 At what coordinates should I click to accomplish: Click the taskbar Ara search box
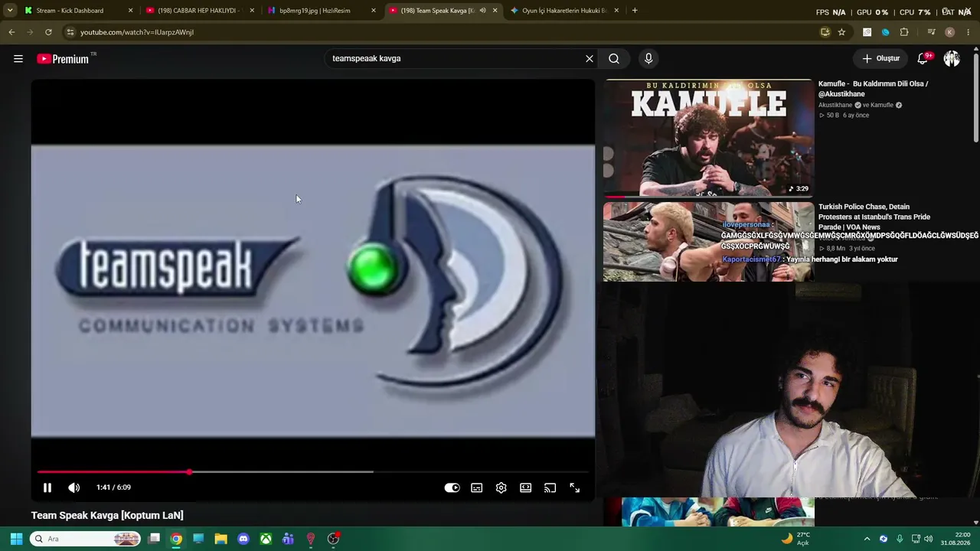pyautogui.click(x=85, y=539)
